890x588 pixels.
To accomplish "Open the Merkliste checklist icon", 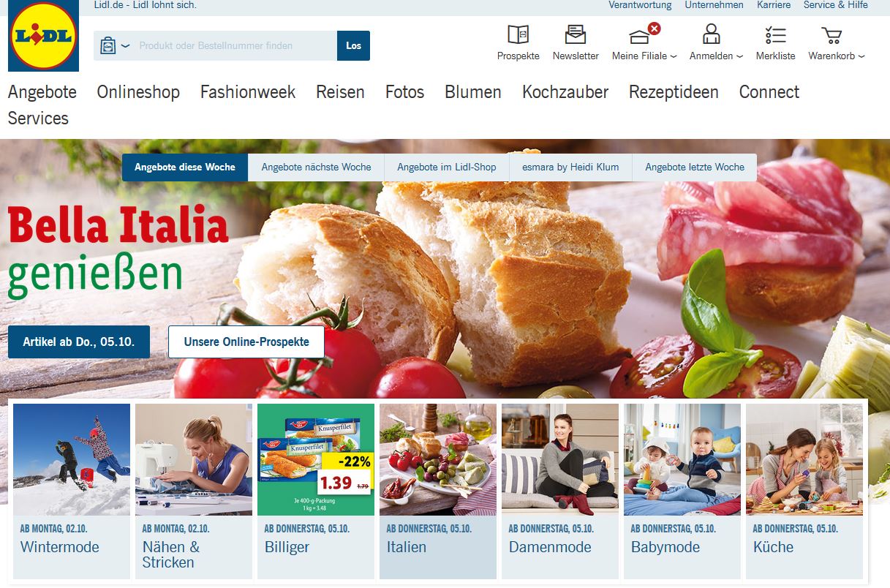I will pos(775,35).
